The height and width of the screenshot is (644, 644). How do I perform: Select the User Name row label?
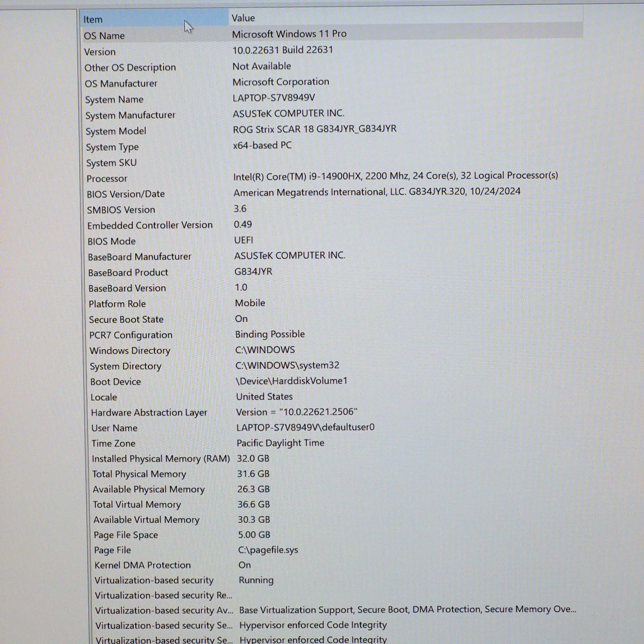[114, 428]
